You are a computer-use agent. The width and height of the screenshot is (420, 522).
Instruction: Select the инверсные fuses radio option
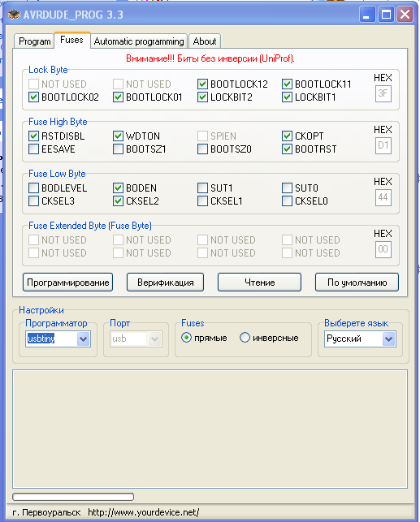245,338
